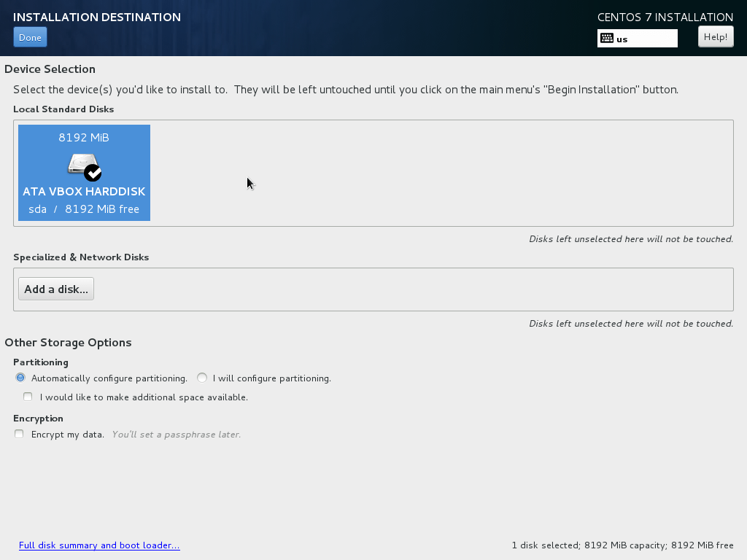The height and width of the screenshot is (560, 747).
Task: Click the Done button
Action: [x=30, y=38]
